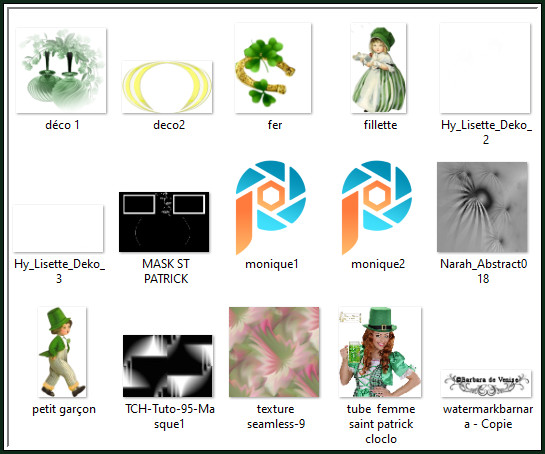Click the monique1 PaintShop Pro icon
This screenshot has height=454, width=545.
pyautogui.click(x=271, y=208)
